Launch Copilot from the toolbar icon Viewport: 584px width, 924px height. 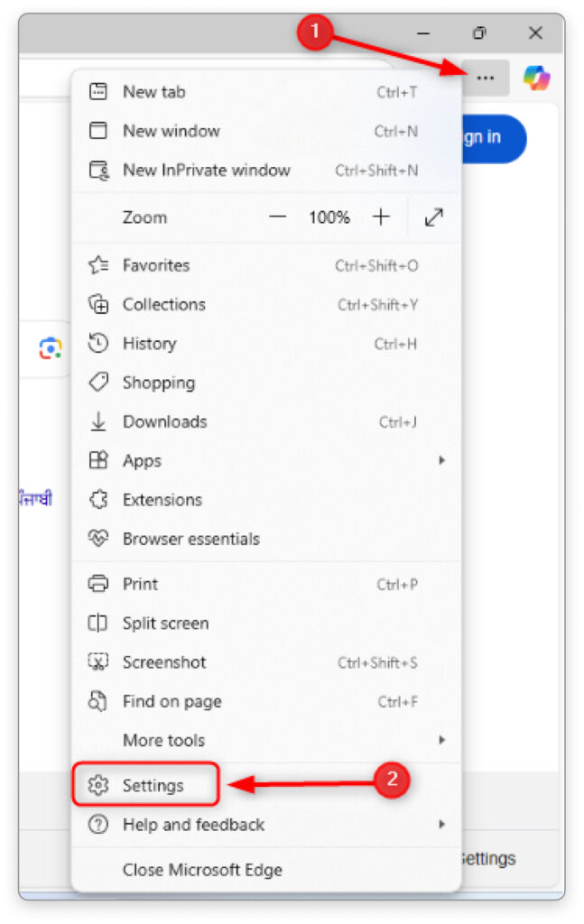click(536, 79)
